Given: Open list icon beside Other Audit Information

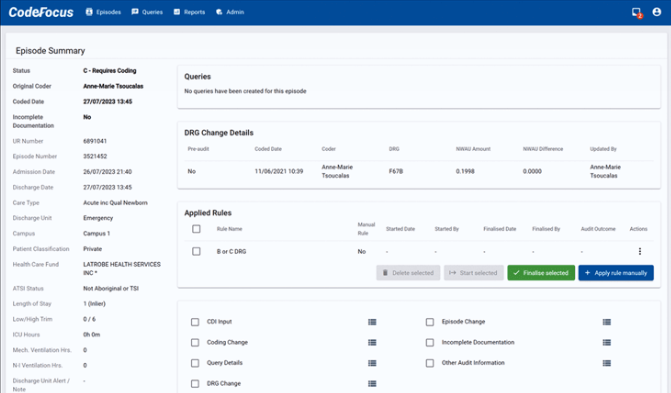Looking at the screenshot, I should (x=606, y=363).
